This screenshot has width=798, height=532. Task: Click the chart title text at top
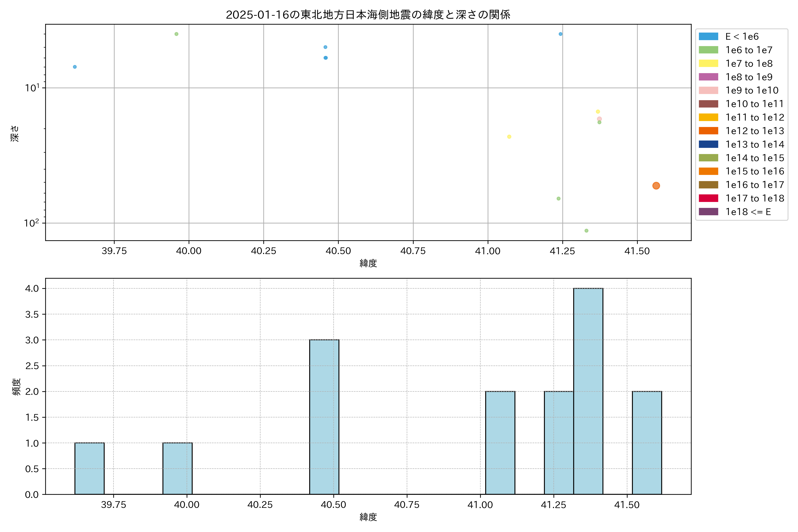(368, 15)
